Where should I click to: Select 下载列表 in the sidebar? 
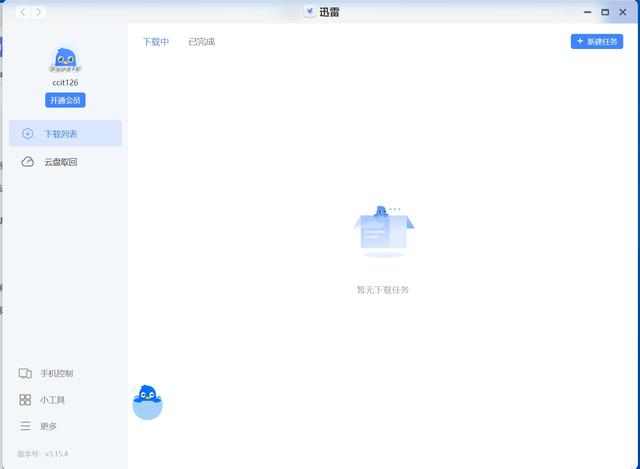(65, 133)
